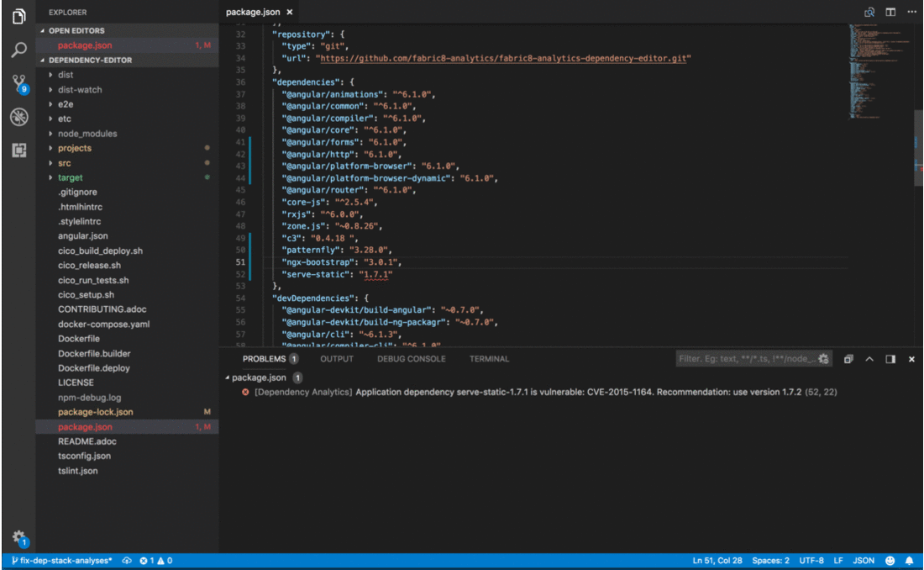Split the editor using the split icon
Viewport: 924px width, 570px height.
coord(890,12)
